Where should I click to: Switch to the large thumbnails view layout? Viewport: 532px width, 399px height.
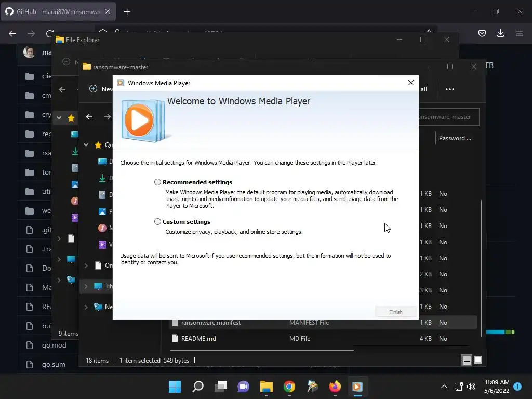(x=478, y=361)
